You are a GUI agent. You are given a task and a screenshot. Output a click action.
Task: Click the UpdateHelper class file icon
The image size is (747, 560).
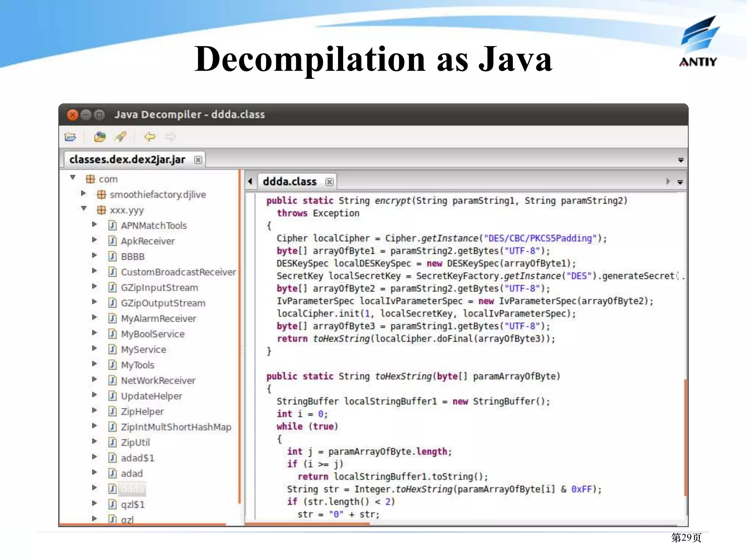[113, 396]
